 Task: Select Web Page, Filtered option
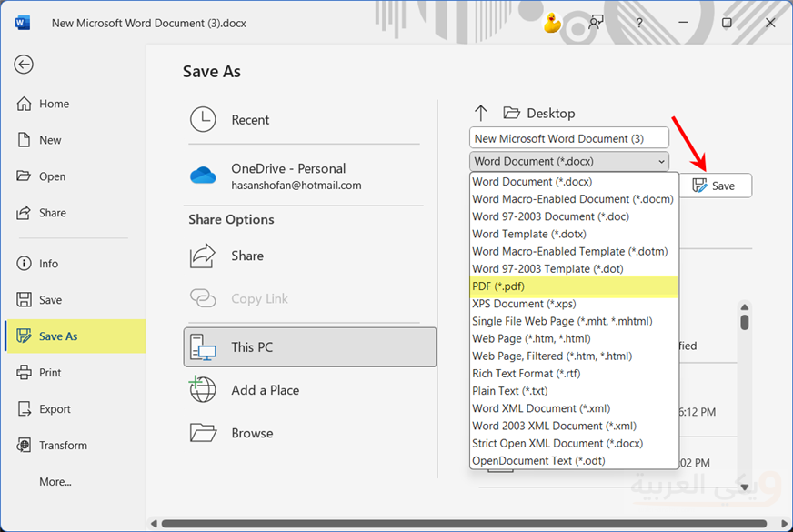click(x=574, y=356)
